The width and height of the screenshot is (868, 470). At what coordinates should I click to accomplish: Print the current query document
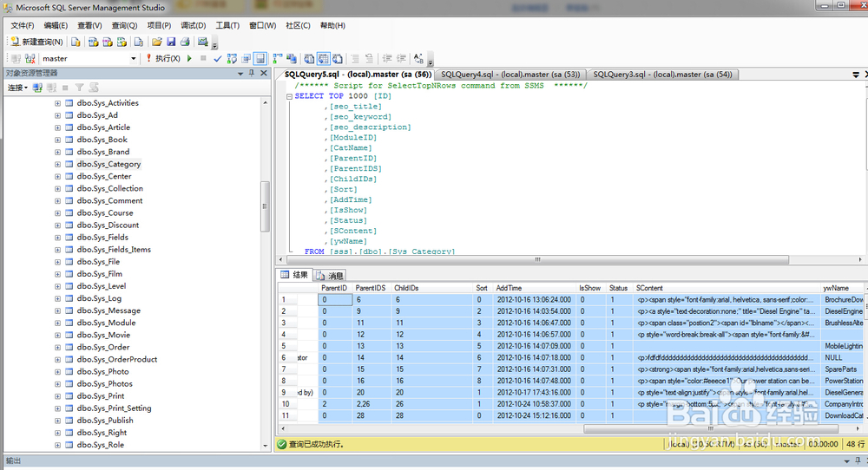pyautogui.click(x=186, y=42)
